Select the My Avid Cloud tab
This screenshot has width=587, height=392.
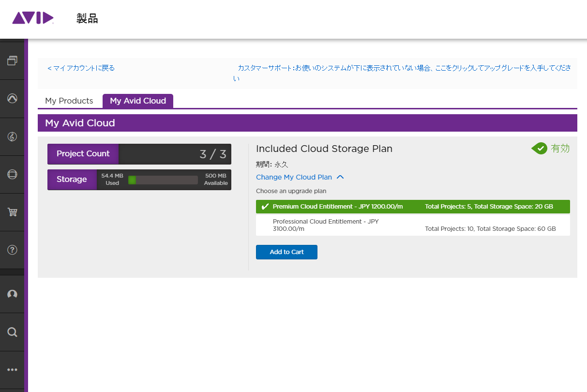pyautogui.click(x=138, y=101)
